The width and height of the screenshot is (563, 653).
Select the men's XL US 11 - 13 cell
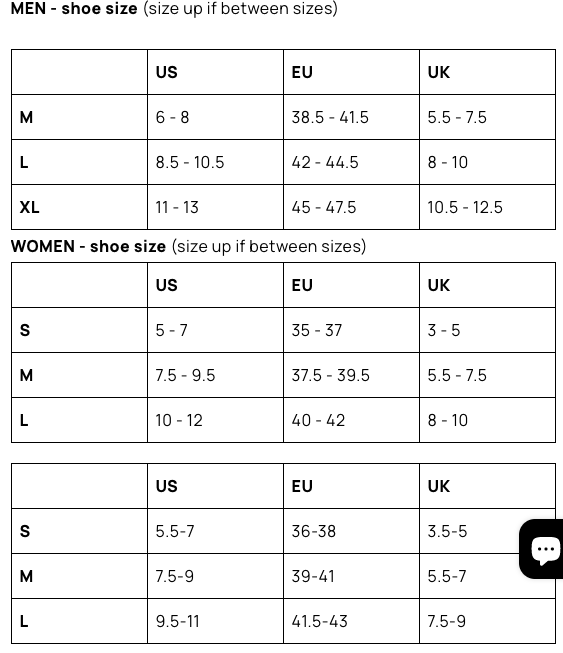pos(215,207)
